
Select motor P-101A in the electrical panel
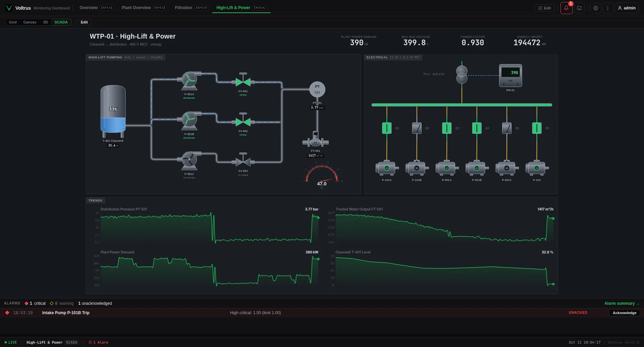click(387, 168)
